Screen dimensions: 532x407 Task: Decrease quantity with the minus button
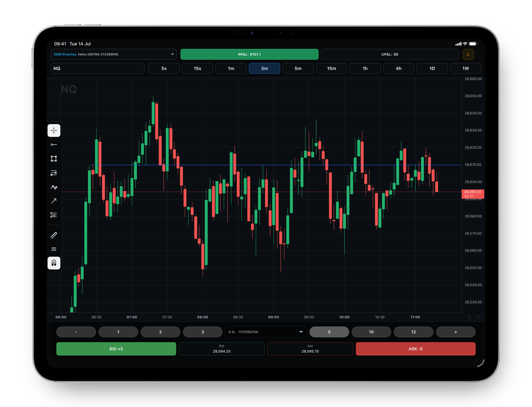[x=76, y=332]
